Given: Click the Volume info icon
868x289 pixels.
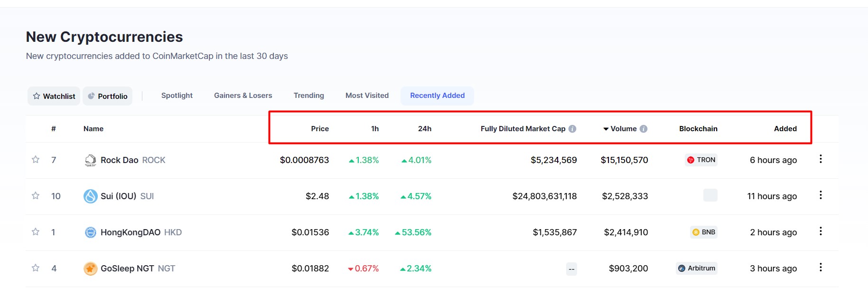Looking at the screenshot, I should (644, 129).
